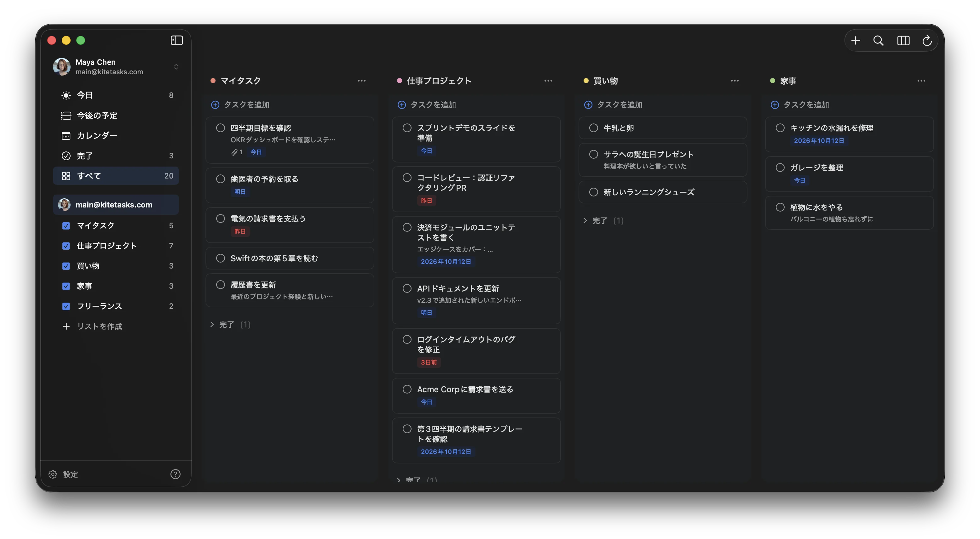Click 昨日 date tag on 電気の請求書を支払う
Screen dimensions: 980x539
(240, 231)
